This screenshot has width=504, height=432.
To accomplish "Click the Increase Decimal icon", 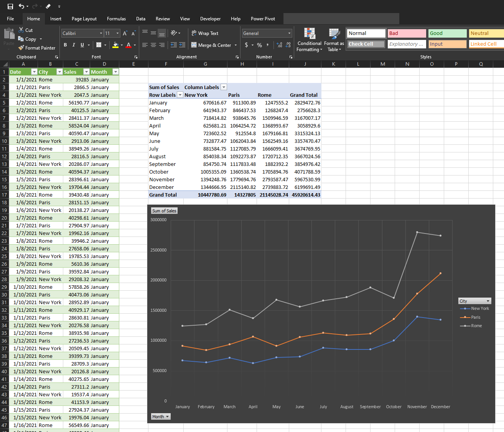I will tap(280, 45).
